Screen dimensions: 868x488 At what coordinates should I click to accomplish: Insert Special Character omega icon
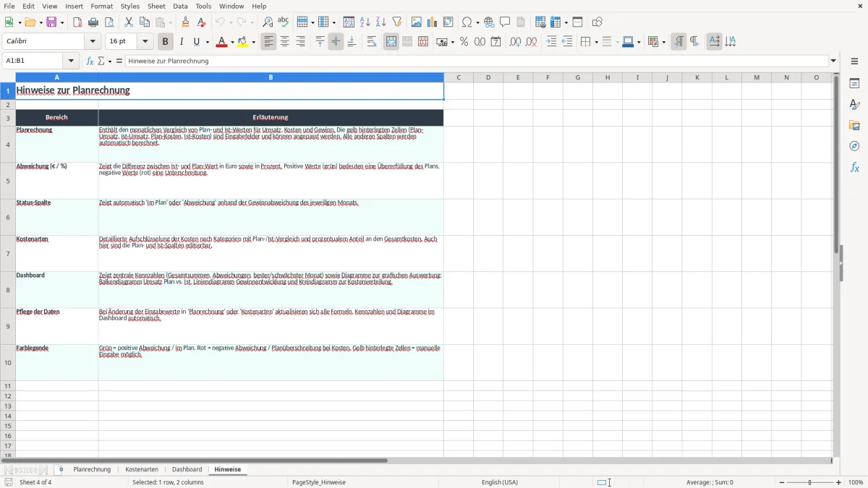point(467,22)
